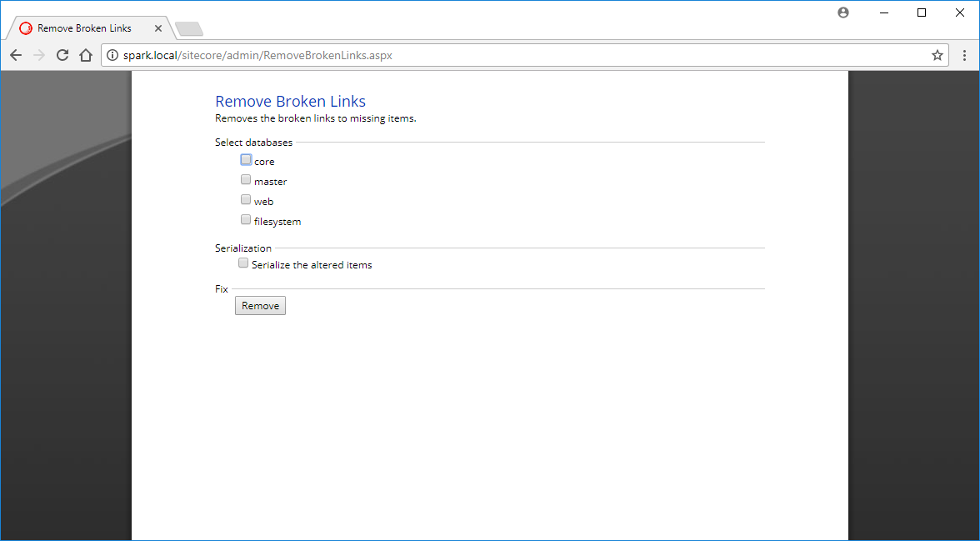Click the Remove Broken Links heading

[290, 102]
